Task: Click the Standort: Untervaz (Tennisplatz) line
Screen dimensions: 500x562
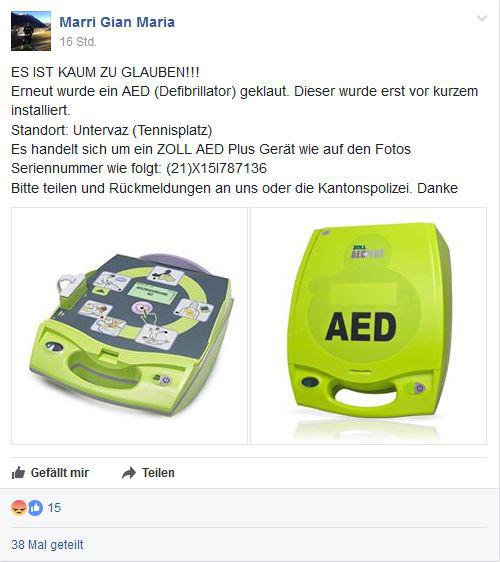Action: tap(111, 130)
